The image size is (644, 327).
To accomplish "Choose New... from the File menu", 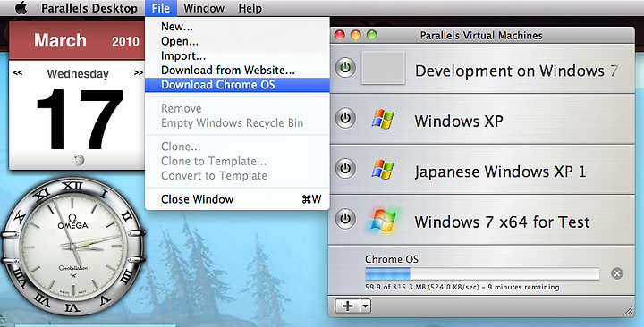I will (x=237, y=27).
